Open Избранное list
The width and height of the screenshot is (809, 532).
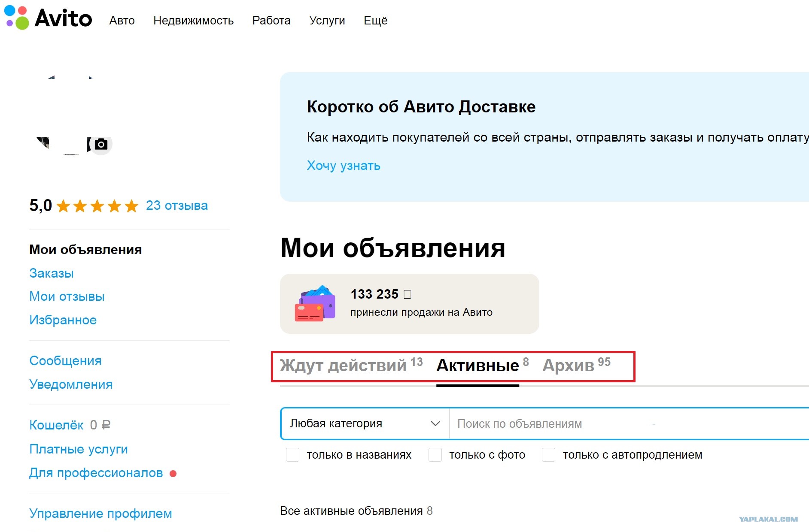(63, 320)
